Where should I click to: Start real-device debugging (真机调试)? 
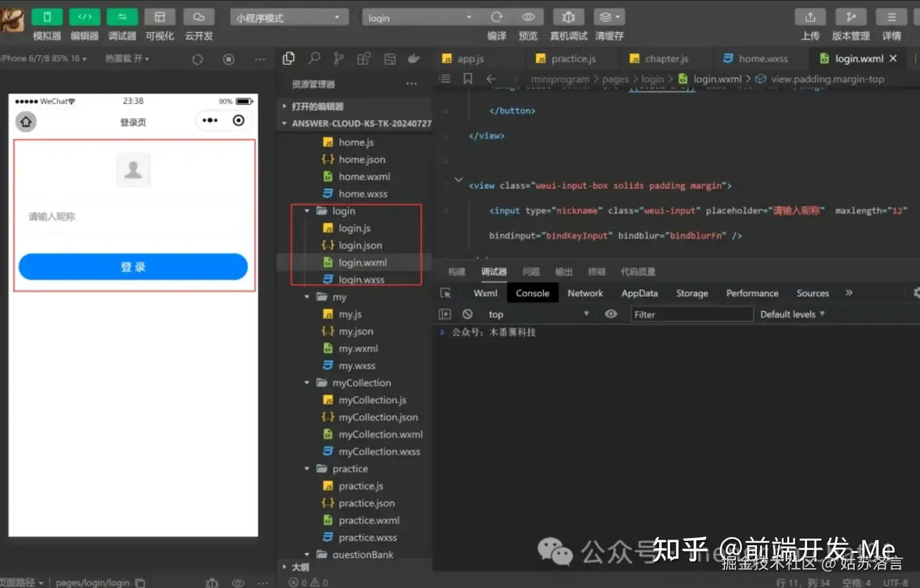click(568, 17)
